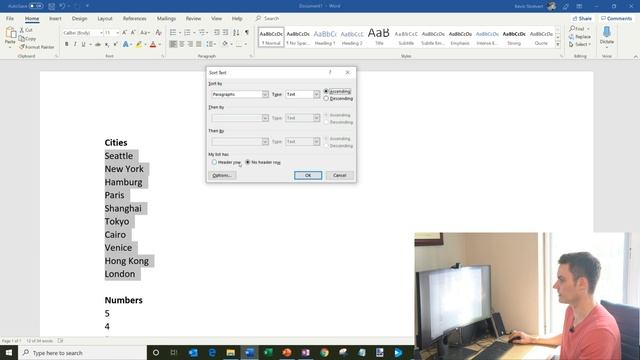Select the Header row radio button
640x360 pixels.
[214, 162]
